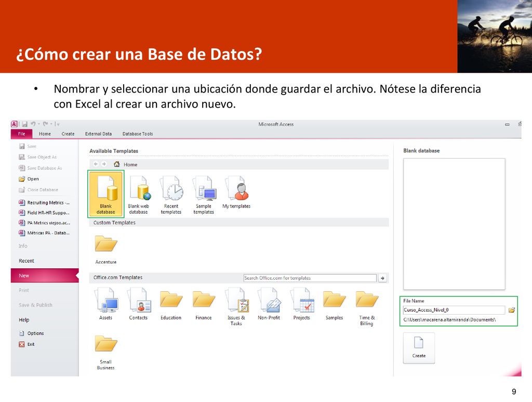Open recent file Recruiting Metrics
The height and width of the screenshot is (402, 532).
point(45,203)
